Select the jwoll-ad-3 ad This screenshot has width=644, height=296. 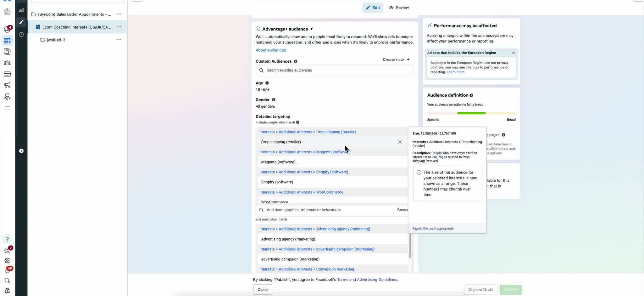pyautogui.click(x=56, y=40)
